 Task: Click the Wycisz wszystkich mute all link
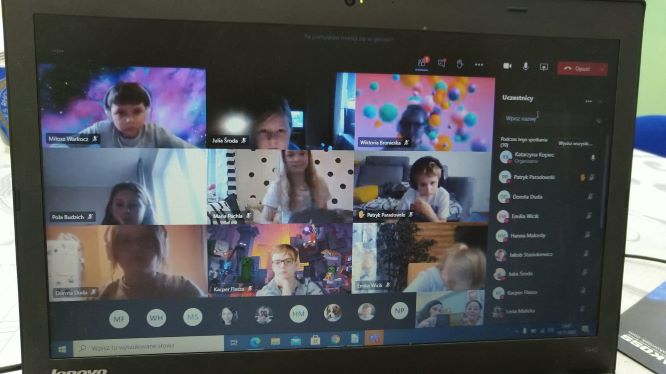pyautogui.click(x=575, y=143)
